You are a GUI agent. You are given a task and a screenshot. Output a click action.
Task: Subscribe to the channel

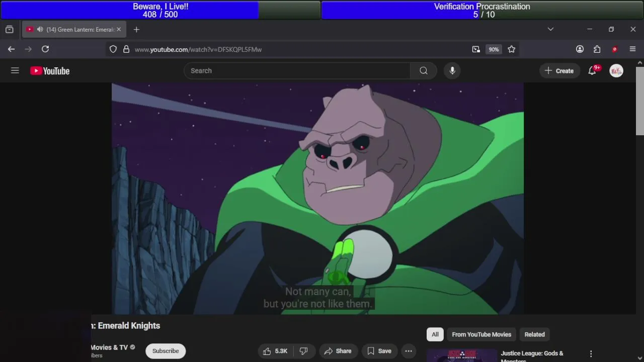(166, 351)
